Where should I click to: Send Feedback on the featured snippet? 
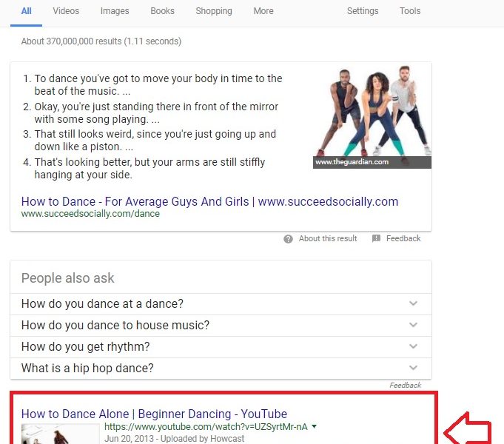click(403, 238)
